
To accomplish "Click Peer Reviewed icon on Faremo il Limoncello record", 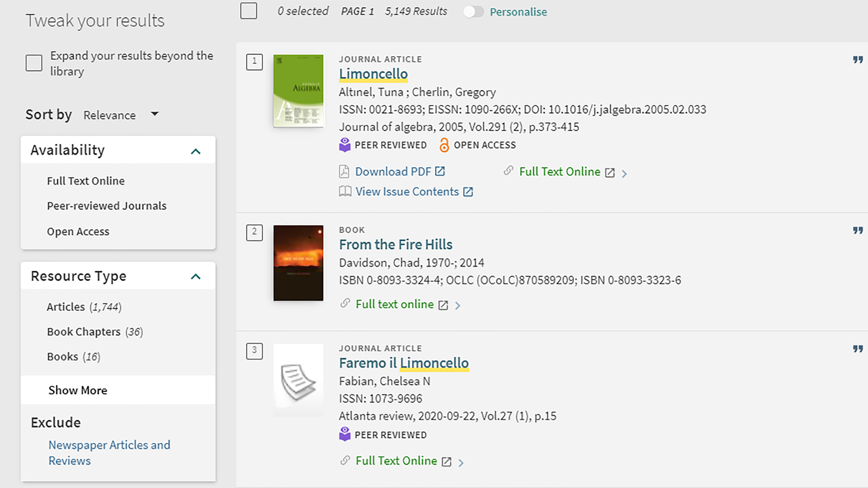I will click(x=345, y=434).
